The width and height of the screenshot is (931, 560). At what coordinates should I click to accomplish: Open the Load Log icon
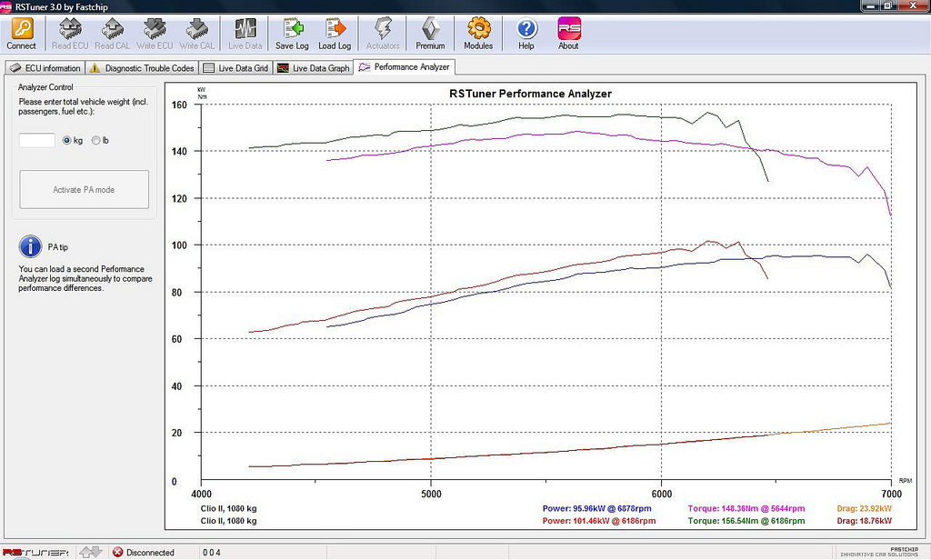(x=334, y=29)
